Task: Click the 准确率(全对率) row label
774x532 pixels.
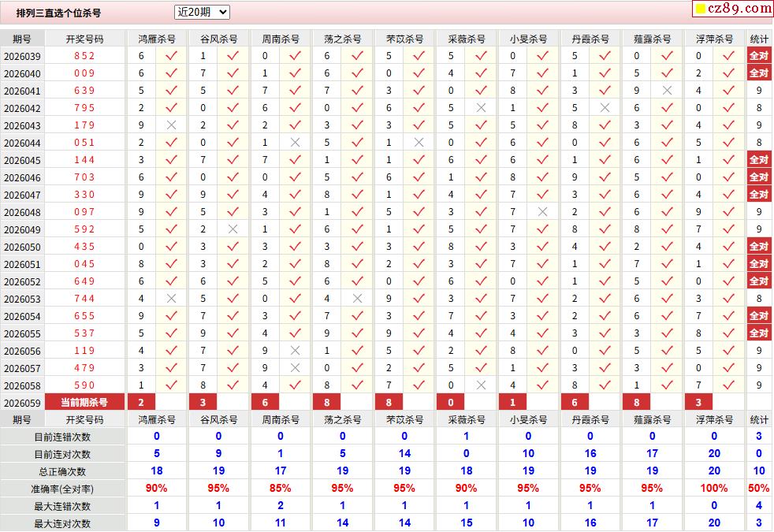Action: (x=62, y=489)
